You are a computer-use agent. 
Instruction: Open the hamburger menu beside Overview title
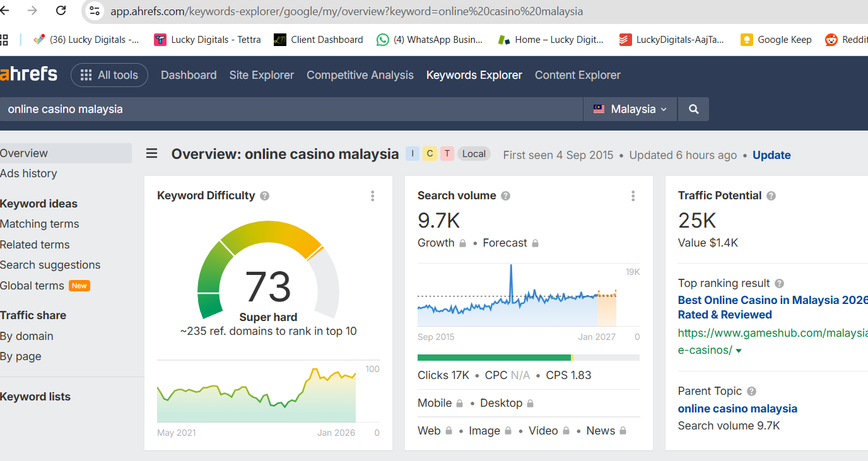point(152,154)
